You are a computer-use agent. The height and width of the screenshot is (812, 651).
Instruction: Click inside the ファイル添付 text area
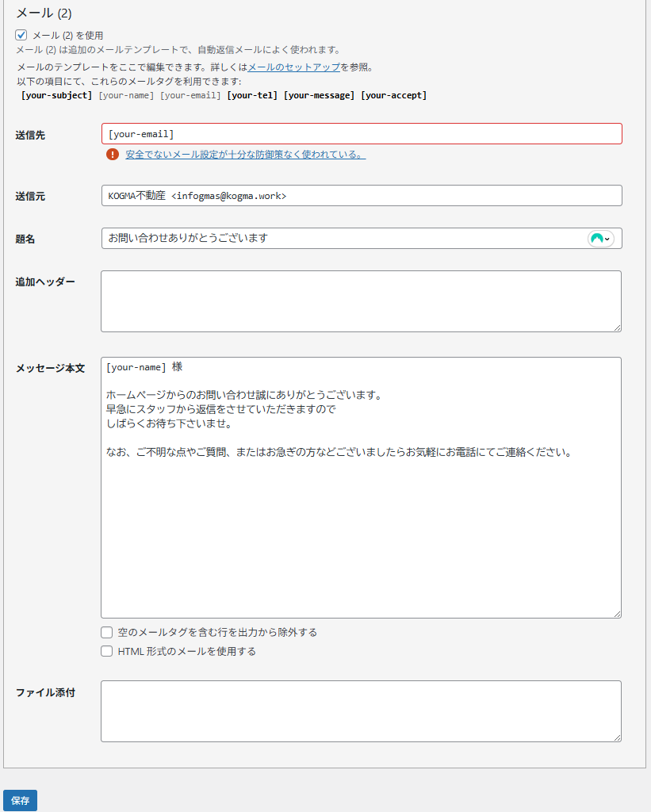tap(361, 711)
